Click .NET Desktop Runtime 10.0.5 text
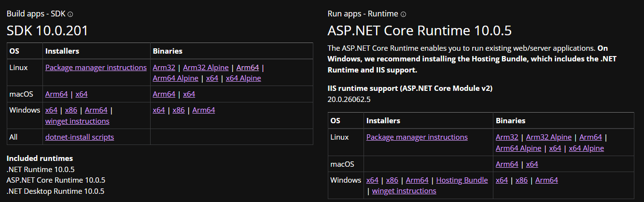The height and width of the screenshot is (202, 644). (x=56, y=191)
